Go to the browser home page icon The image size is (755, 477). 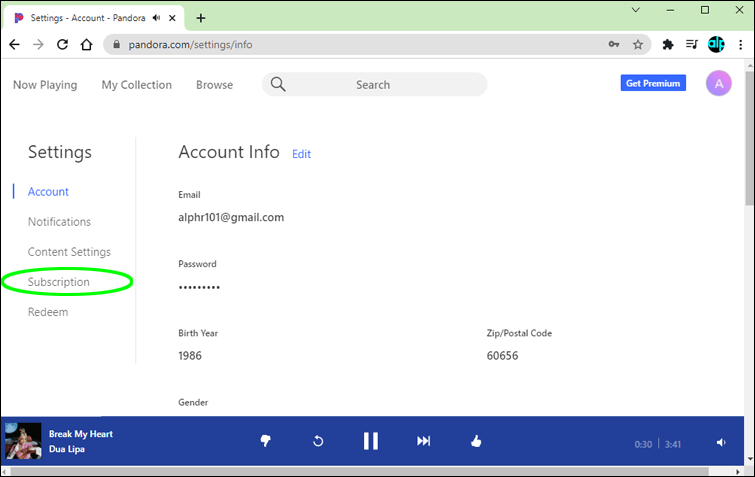click(86, 45)
